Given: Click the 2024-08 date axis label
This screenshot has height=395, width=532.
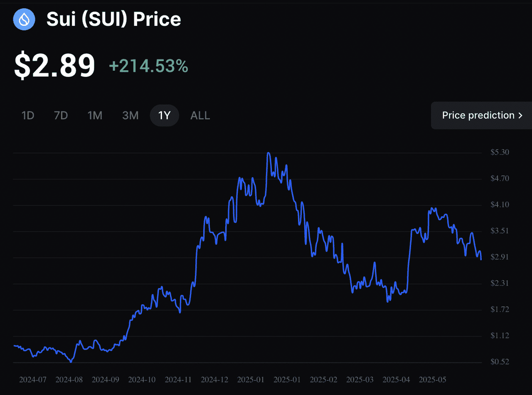Looking at the screenshot, I should [69, 380].
